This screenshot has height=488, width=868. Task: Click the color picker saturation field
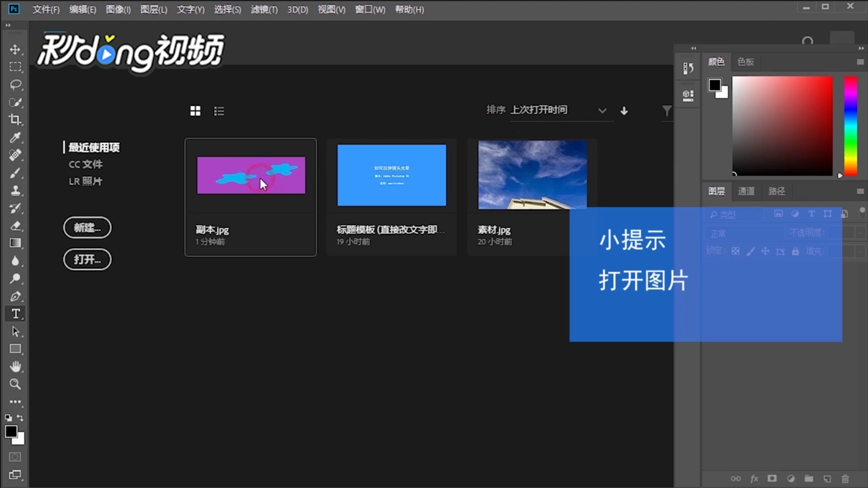point(782,126)
